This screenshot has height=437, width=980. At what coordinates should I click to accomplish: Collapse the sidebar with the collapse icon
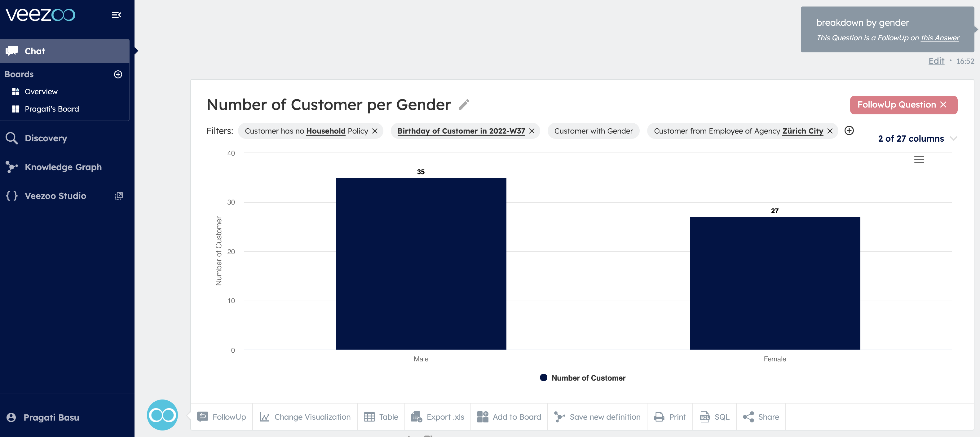[117, 15]
